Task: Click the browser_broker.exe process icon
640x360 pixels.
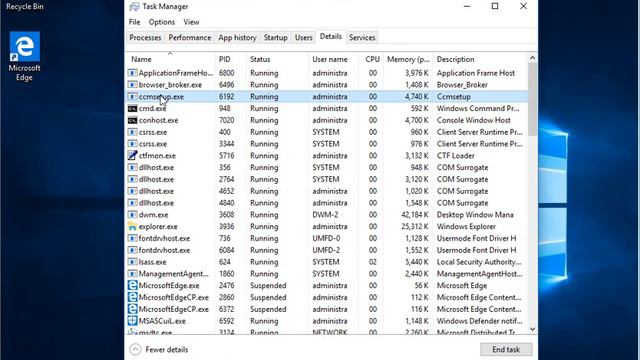Action: pyautogui.click(x=132, y=85)
